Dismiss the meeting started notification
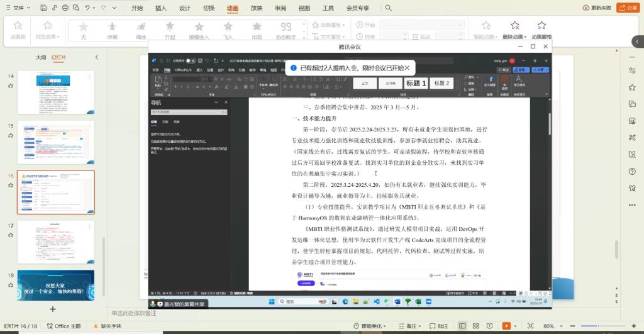The height and width of the screenshot is (334, 644). click(407, 68)
